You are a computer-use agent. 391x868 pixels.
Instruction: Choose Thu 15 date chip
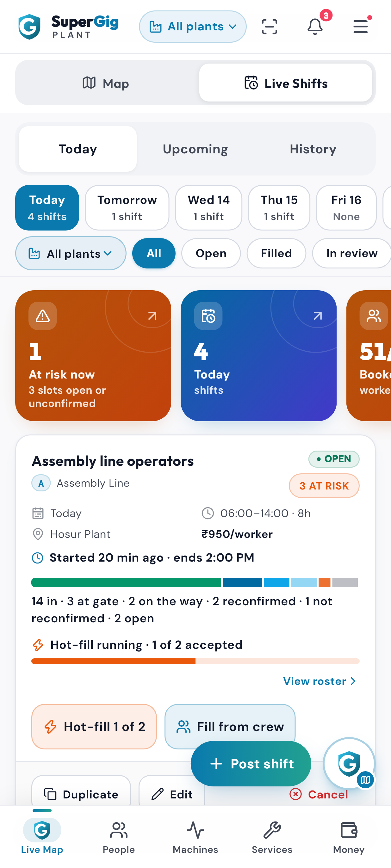click(x=279, y=207)
